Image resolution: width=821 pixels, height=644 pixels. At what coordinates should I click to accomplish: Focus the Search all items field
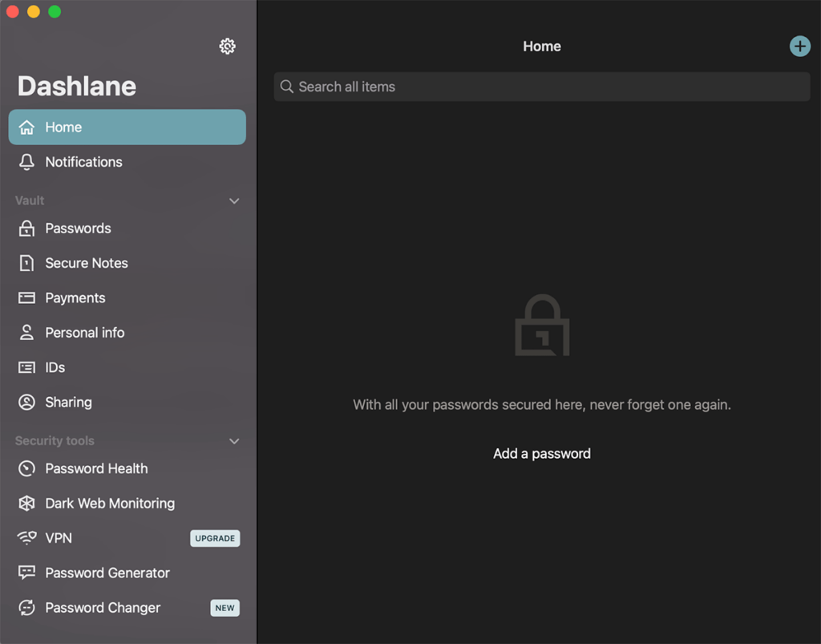[x=542, y=87]
